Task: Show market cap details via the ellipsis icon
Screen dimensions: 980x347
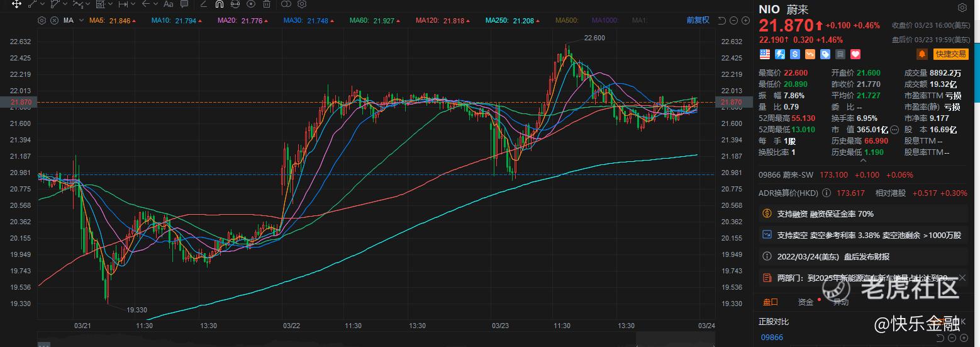Action: point(894,130)
